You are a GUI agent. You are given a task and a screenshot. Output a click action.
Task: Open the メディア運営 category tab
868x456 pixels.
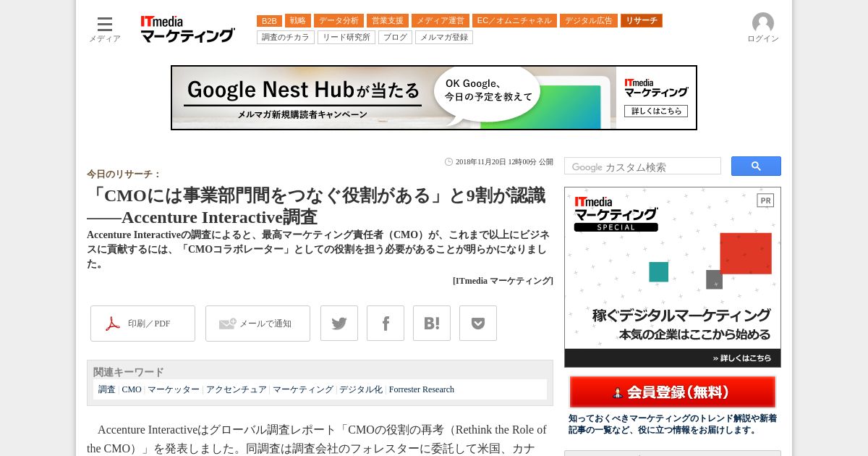click(x=441, y=21)
